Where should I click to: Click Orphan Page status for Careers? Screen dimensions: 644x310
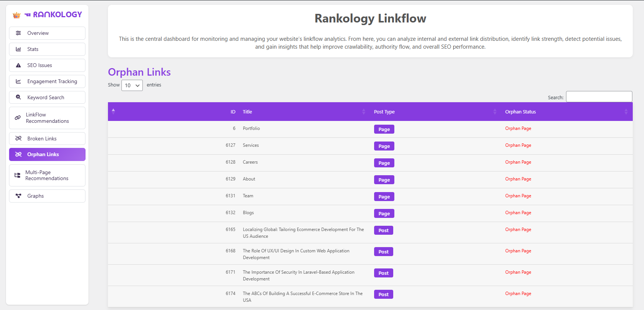[518, 162]
